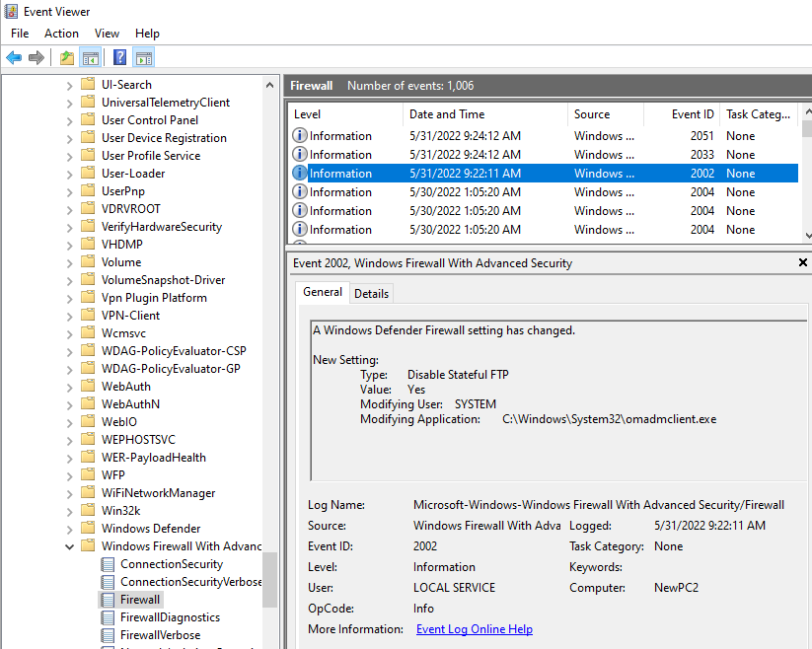Screen dimensions: 812x649
Task: Close the event preview pane
Action: click(802, 262)
